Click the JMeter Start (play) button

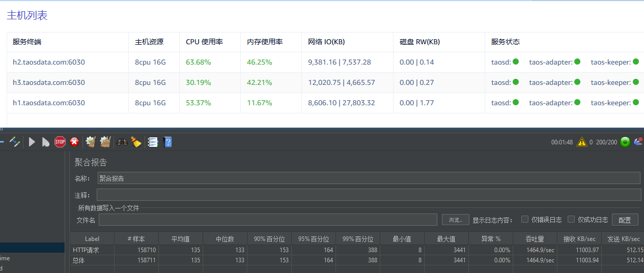point(32,142)
